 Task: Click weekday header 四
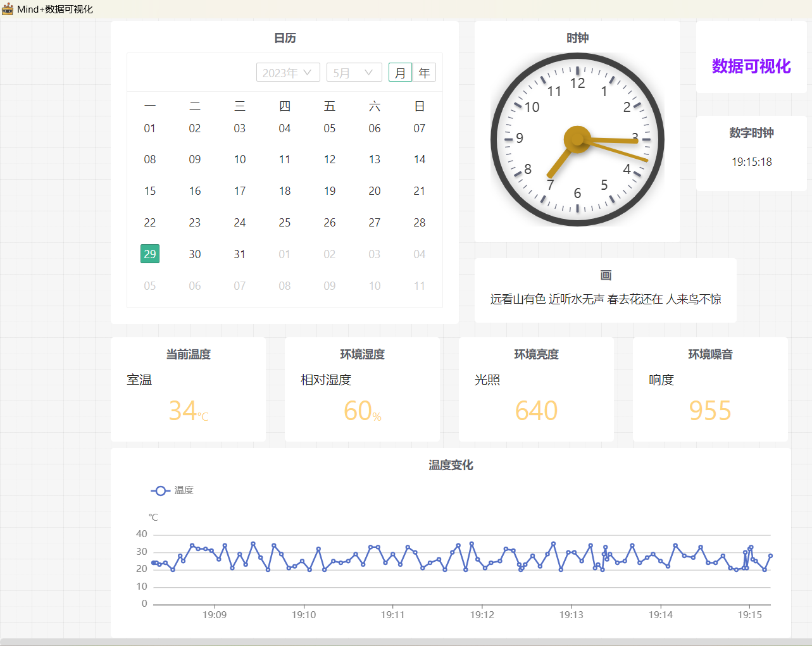tap(285, 106)
